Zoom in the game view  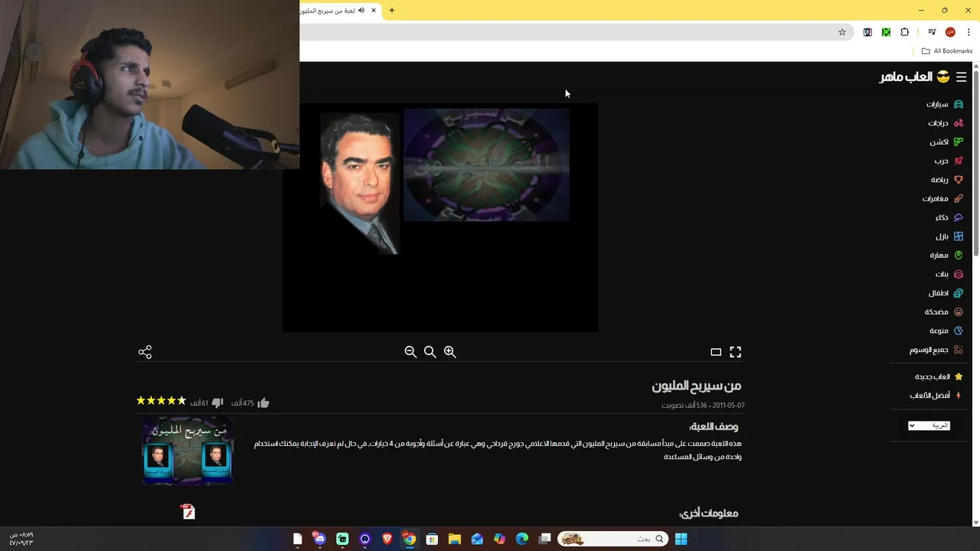point(450,352)
